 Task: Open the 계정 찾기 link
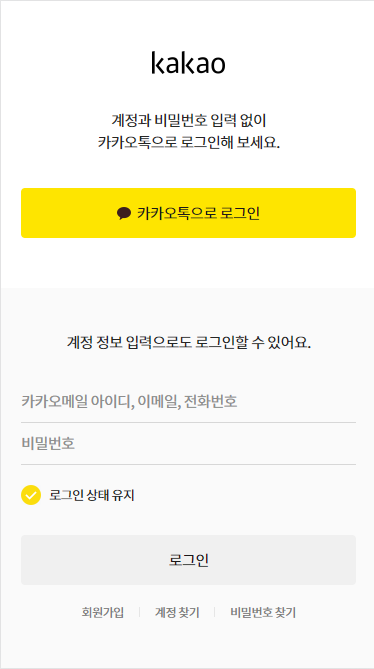click(x=177, y=613)
